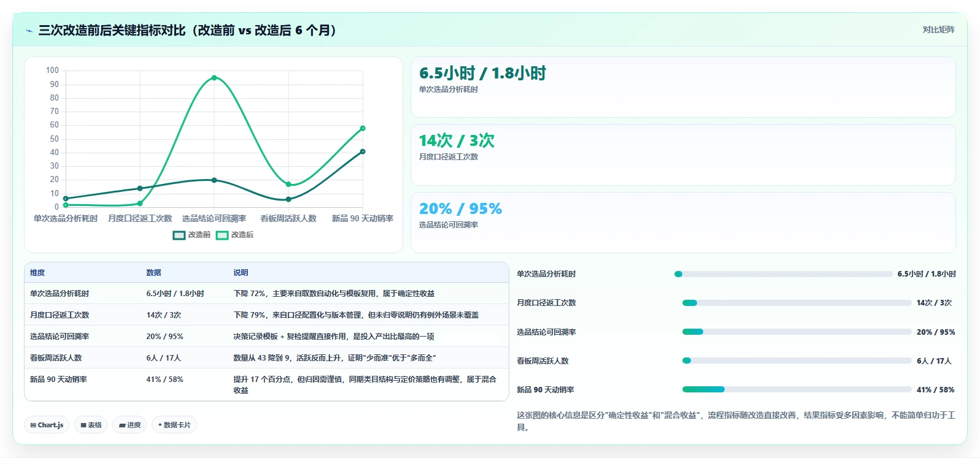The height and width of the screenshot is (458, 980).
Task: Click the 数据卡片 tag chip
Action: tap(174, 425)
